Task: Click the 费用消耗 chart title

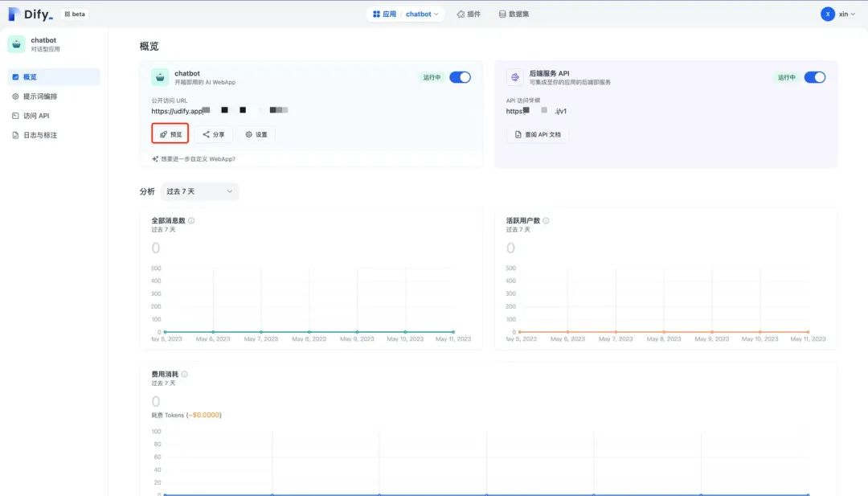Action: click(165, 375)
